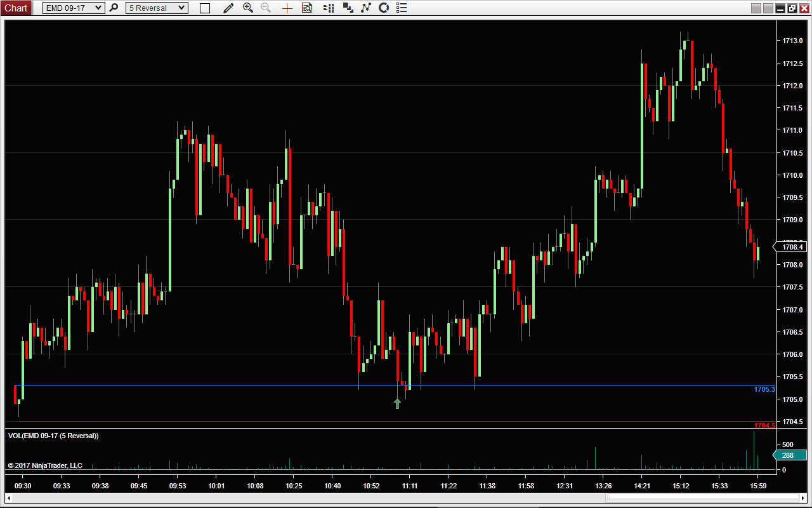Expand the EMD 09-17 instrument dropdown

[74, 8]
